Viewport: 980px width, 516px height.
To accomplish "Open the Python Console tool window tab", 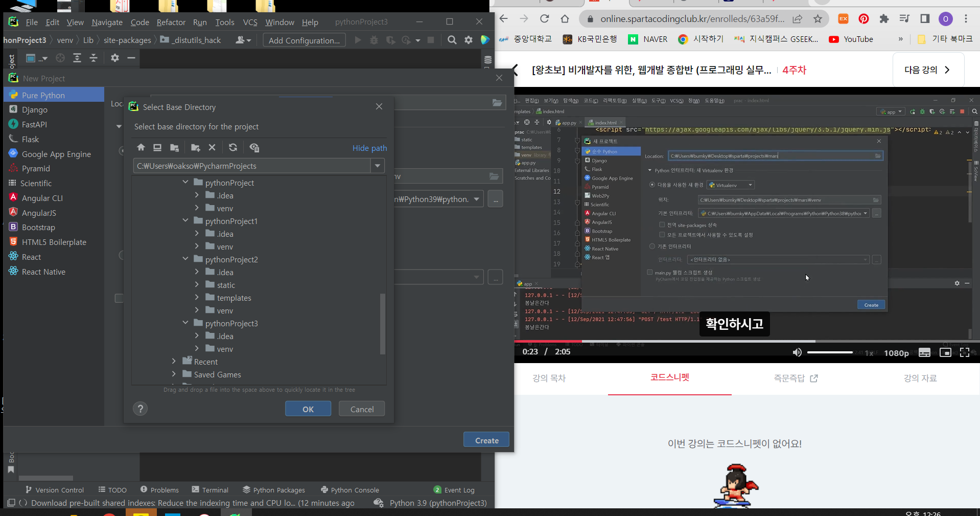I will 350,490.
